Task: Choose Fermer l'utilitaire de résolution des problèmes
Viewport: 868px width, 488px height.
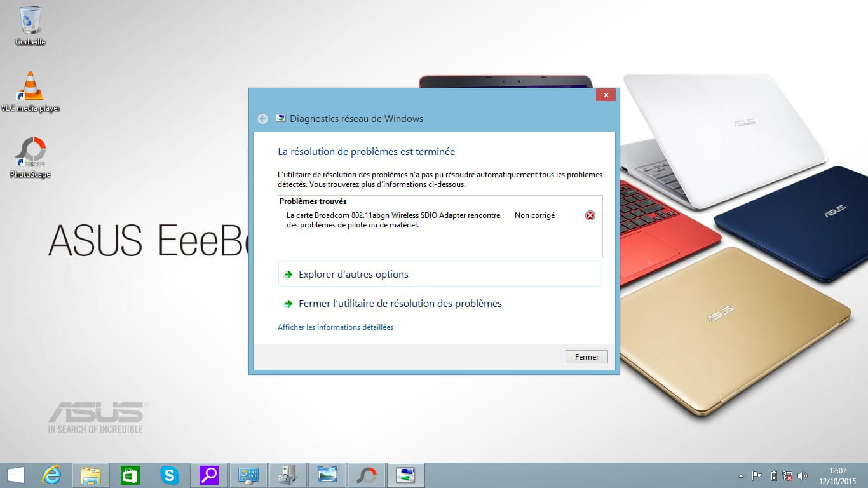Action: [440, 304]
